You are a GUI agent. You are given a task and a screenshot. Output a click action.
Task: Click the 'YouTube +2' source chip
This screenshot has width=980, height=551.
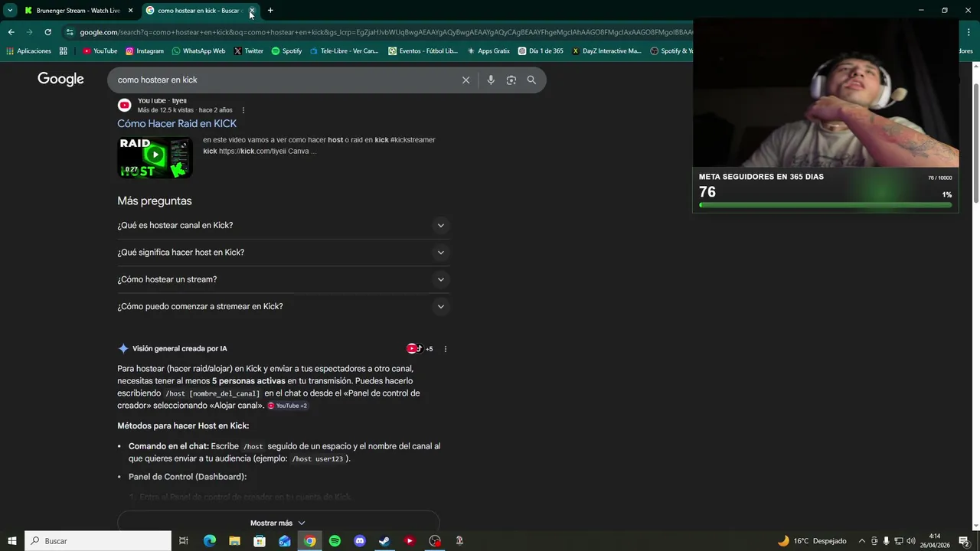[x=288, y=406]
